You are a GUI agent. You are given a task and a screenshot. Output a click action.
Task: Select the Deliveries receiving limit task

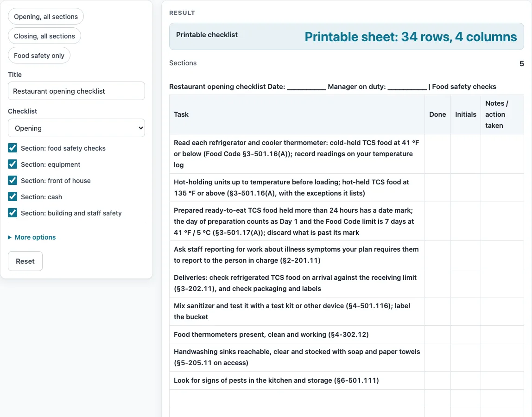coord(297,283)
